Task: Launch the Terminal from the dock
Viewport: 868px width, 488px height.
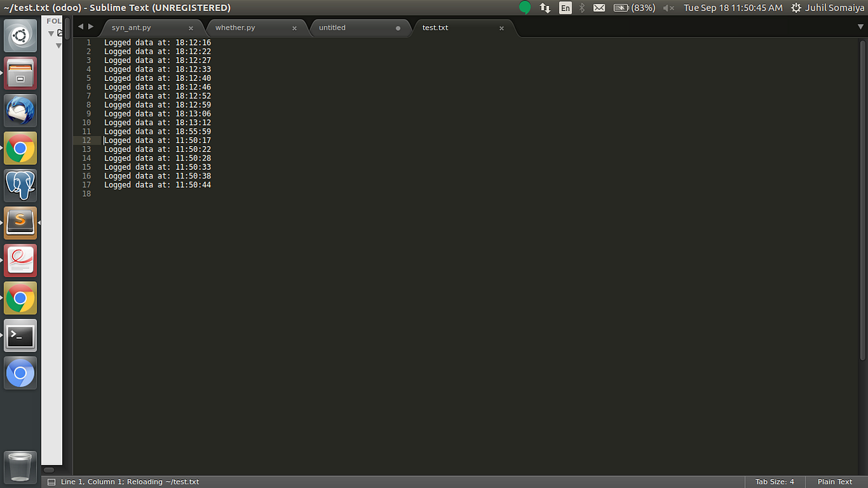Action: pyautogui.click(x=20, y=335)
